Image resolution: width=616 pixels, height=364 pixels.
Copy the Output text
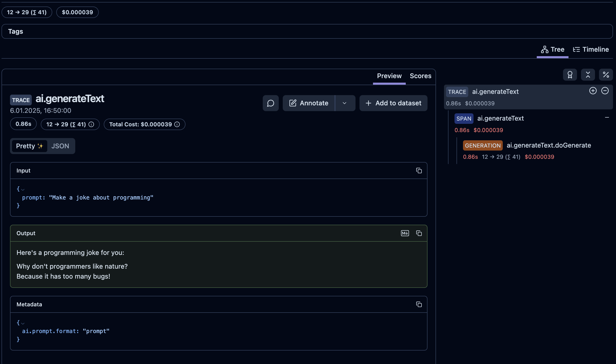(419, 233)
